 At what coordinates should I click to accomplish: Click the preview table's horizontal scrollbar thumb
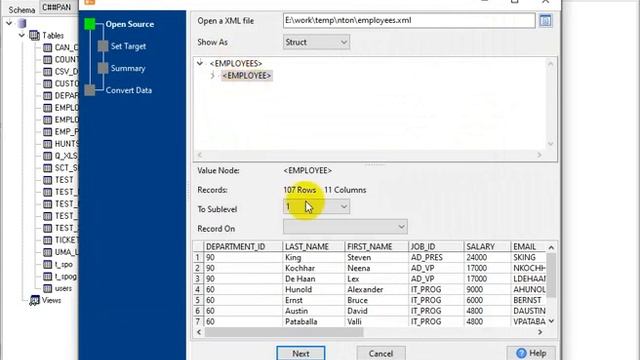coord(284,332)
